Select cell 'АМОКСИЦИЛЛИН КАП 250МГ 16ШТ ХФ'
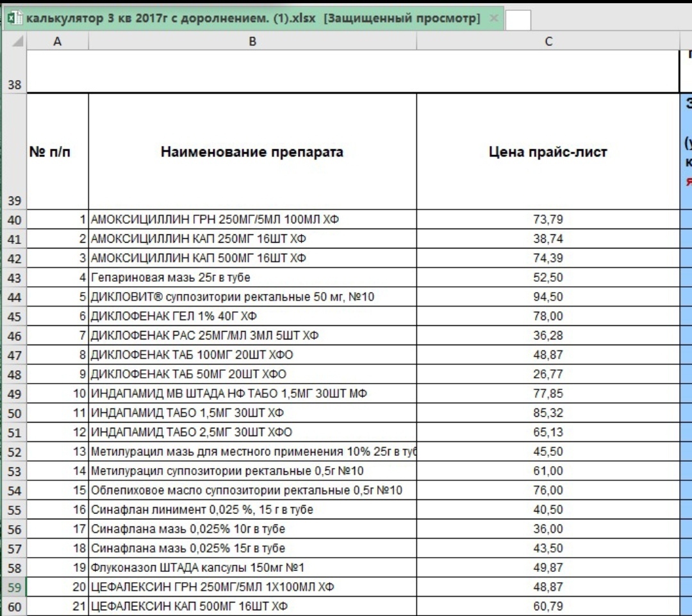The image size is (692, 616). pyautogui.click(x=252, y=239)
